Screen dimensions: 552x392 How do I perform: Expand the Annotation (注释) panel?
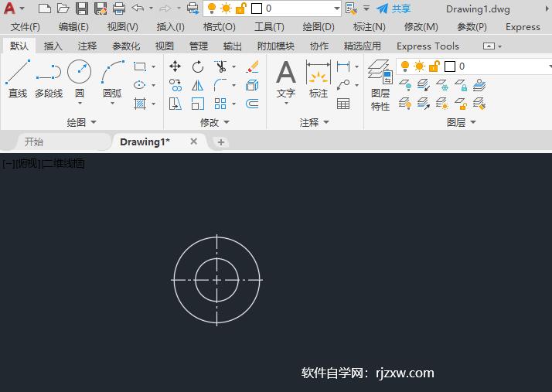click(315, 122)
